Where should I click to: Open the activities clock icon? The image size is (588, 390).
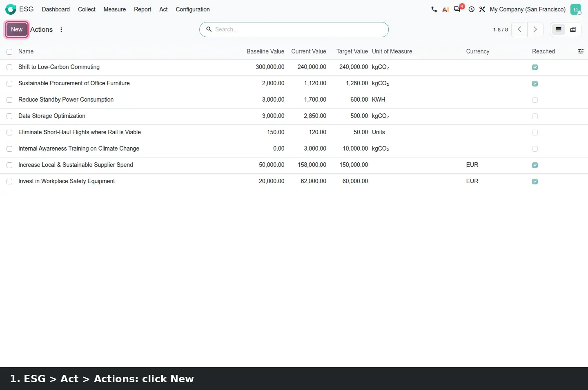pyautogui.click(x=472, y=9)
